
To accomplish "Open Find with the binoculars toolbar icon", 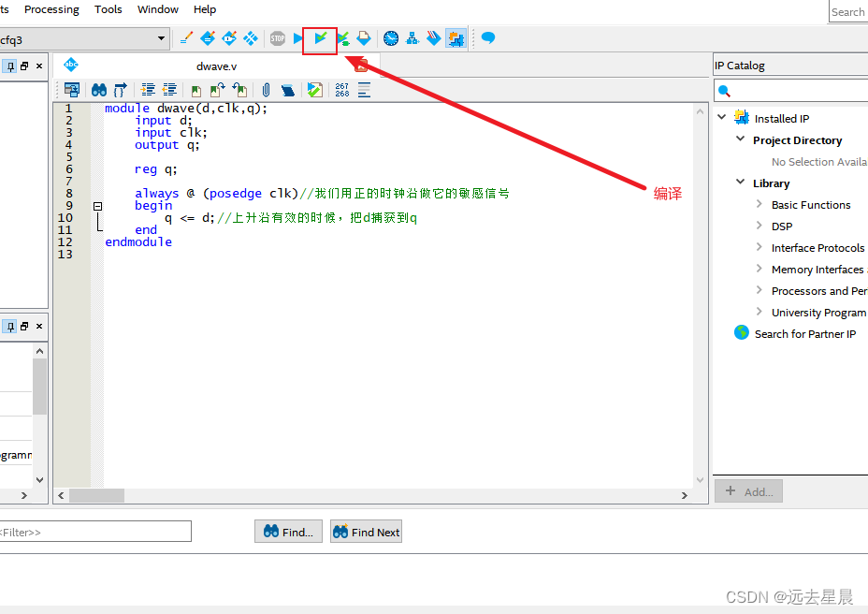I will pyautogui.click(x=99, y=90).
